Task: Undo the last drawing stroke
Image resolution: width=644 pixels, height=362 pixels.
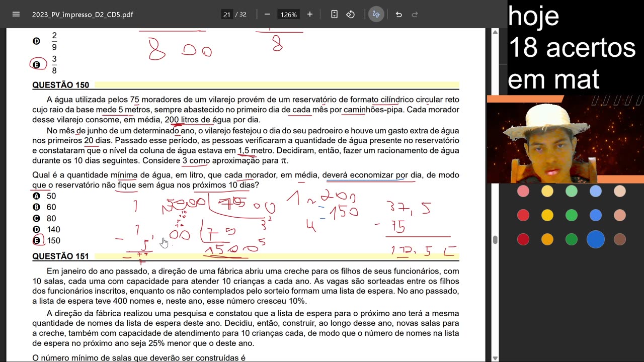Action: pos(398,15)
